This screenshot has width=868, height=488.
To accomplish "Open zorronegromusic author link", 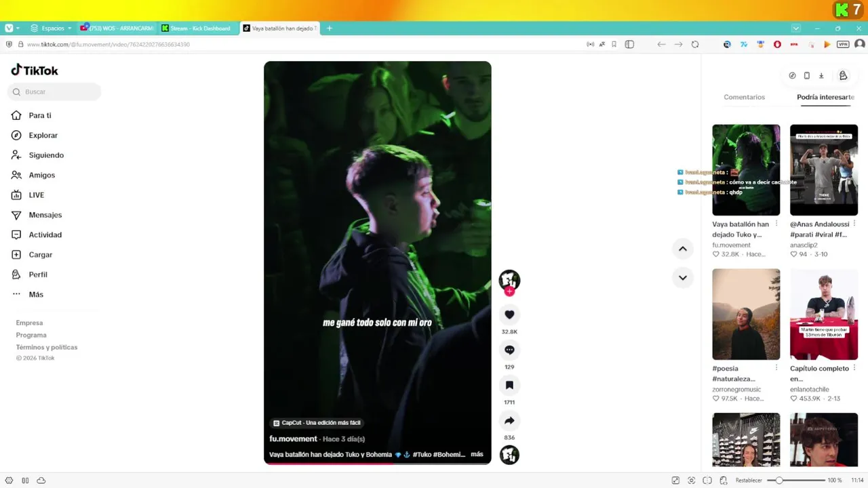I will [x=736, y=389].
